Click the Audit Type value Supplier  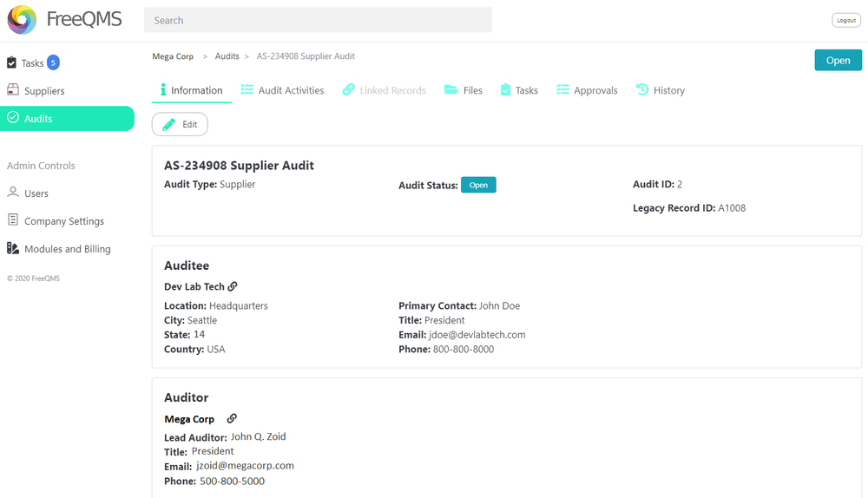point(238,184)
